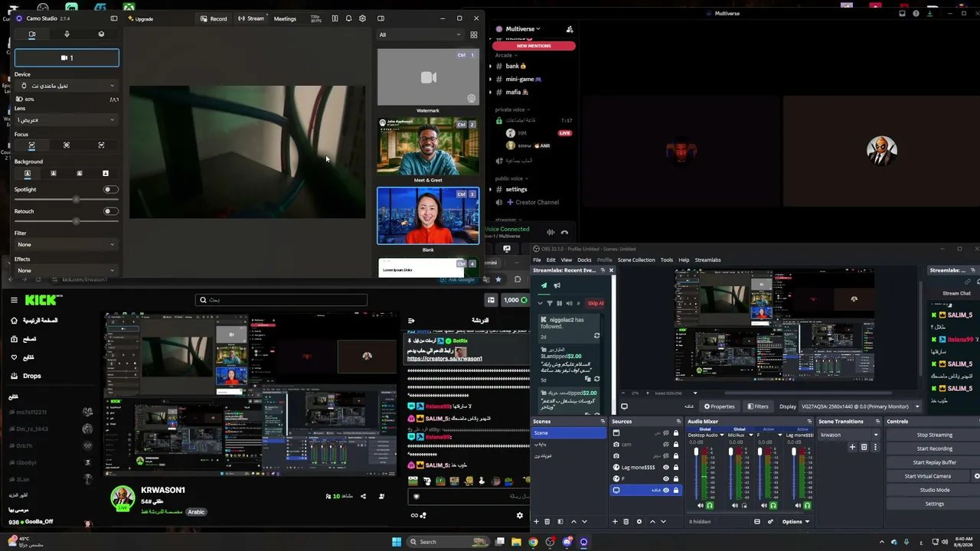Add a new source in OBS Sources

615,522
